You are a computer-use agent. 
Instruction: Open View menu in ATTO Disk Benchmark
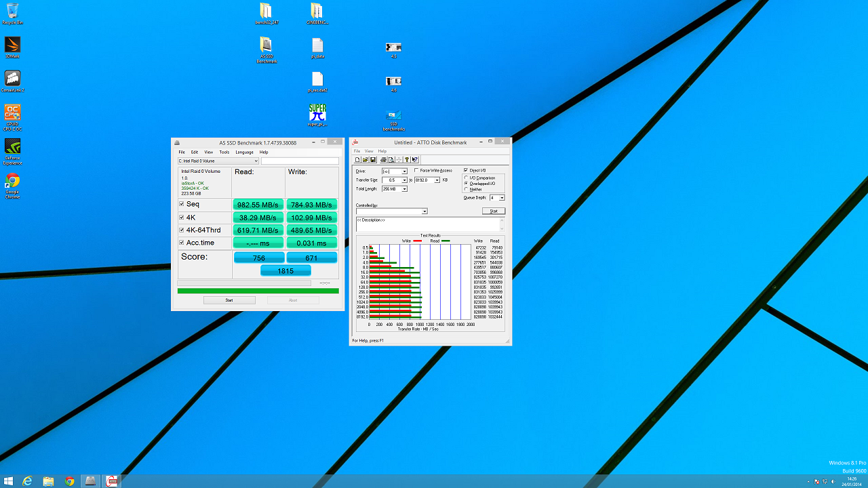click(369, 151)
